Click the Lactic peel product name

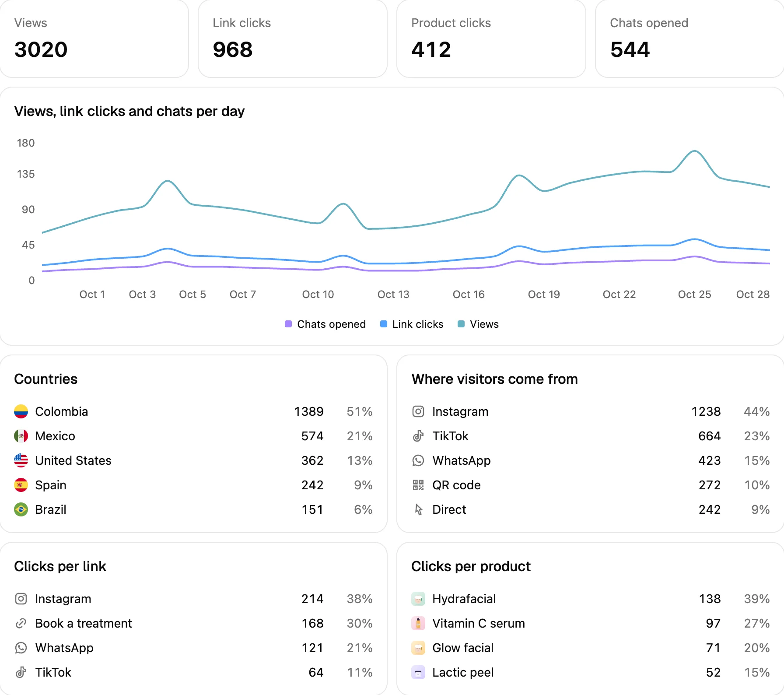tap(463, 672)
